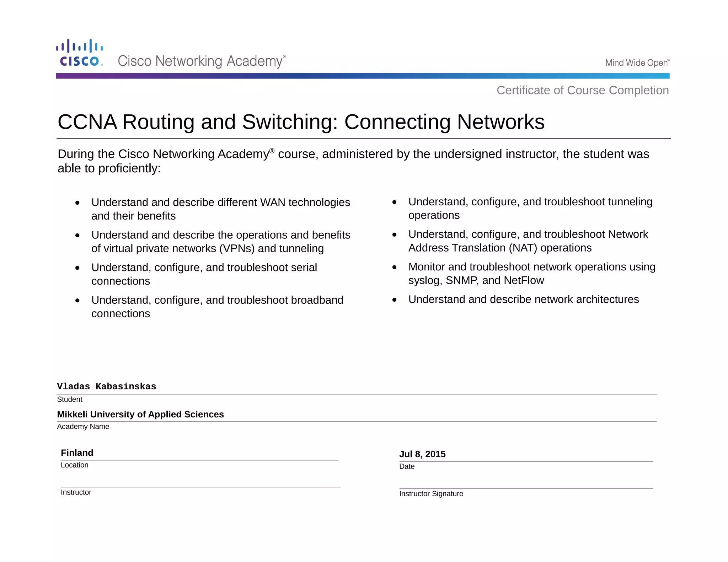
Task: Click the Jul 8, 2015 date field
Action: pyautogui.click(x=422, y=454)
